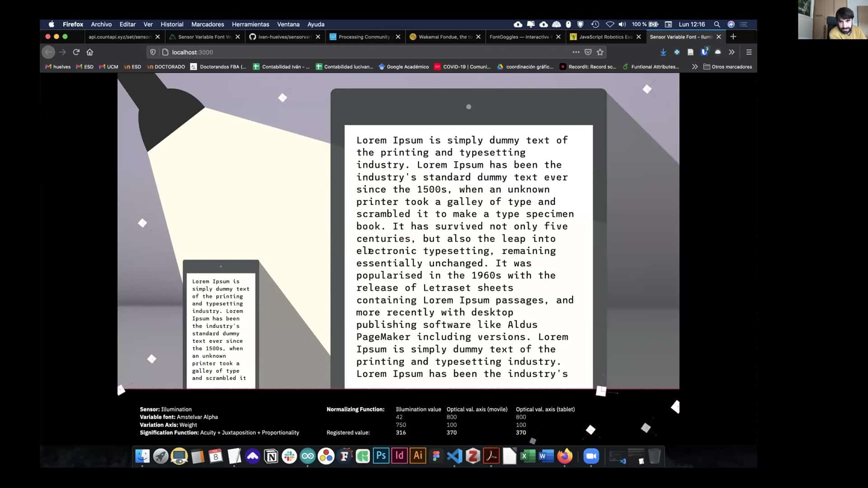Open Visual Studio Code in the Dock
Viewport: 868px width, 488px height.
click(x=454, y=456)
